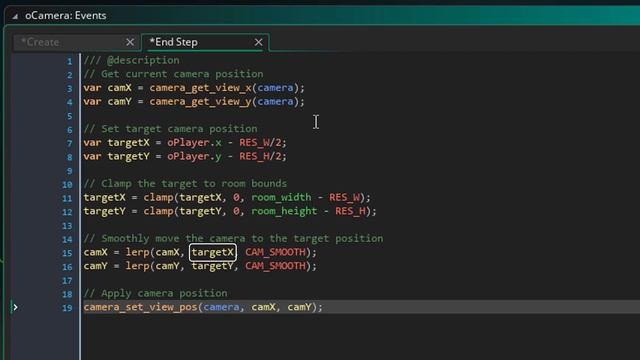Click '// Set target camera position' comment
This screenshot has width=640, height=360.
(171, 129)
